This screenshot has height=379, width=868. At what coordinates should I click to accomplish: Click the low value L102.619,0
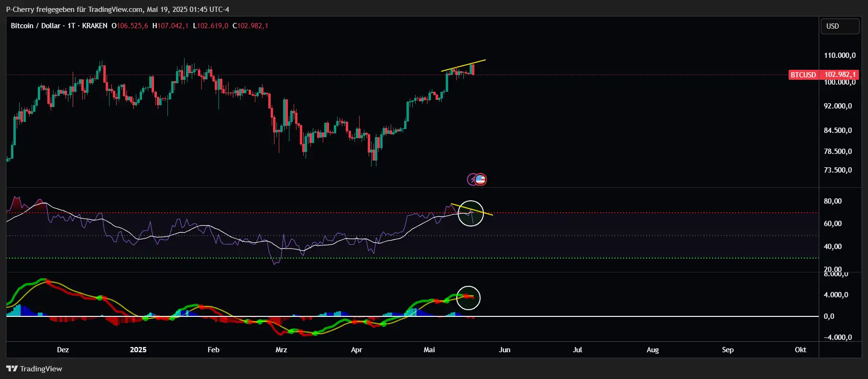coord(210,26)
